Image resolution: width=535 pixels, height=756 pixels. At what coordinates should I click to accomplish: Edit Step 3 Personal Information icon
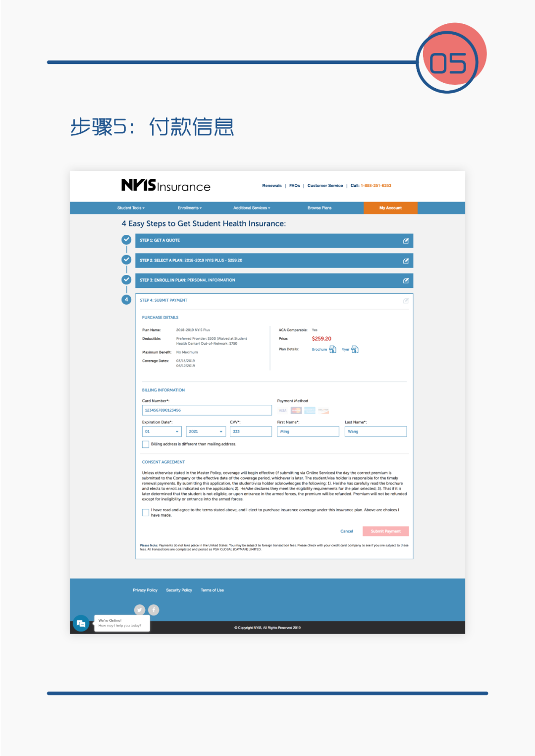click(x=406, y=280)
